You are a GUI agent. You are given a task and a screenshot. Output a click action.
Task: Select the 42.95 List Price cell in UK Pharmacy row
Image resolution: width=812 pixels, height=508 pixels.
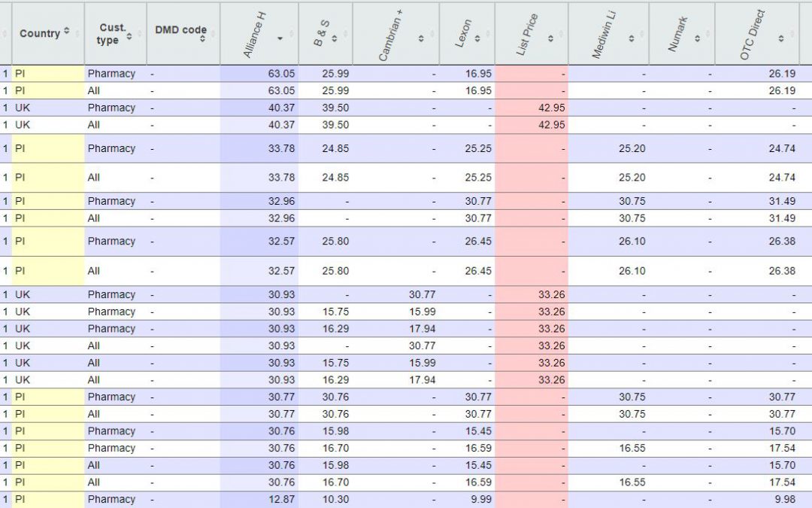click(x=551, y=108)
